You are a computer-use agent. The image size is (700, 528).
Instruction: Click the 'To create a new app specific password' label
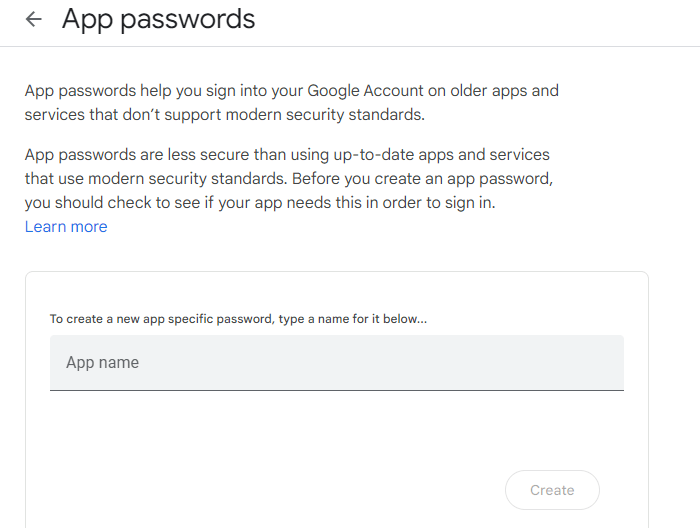click(238, 319)
